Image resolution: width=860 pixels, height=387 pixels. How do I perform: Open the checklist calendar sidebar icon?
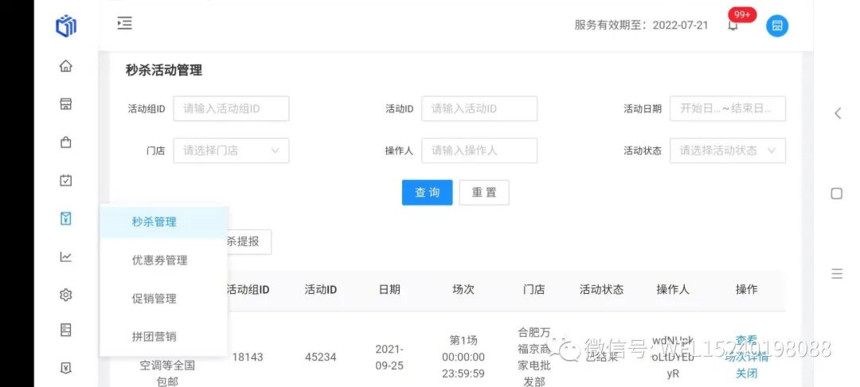click(x=66, y=180)
